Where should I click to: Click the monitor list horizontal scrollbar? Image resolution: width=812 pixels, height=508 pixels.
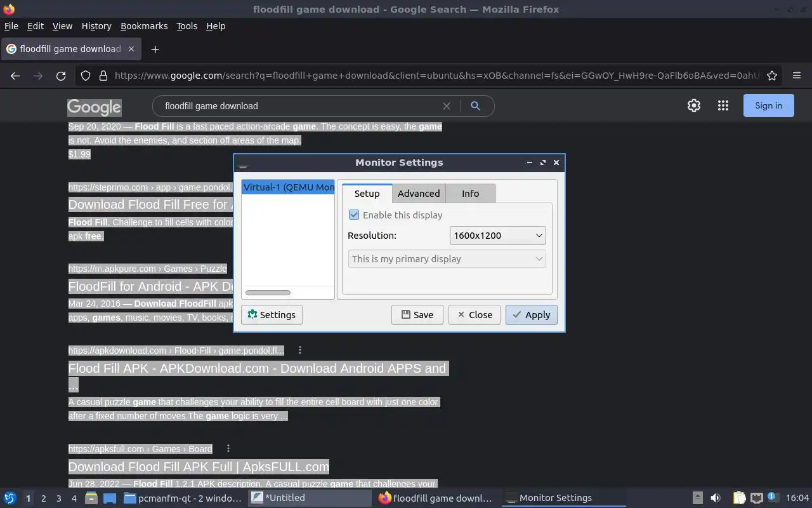click(x=268, y=293)
